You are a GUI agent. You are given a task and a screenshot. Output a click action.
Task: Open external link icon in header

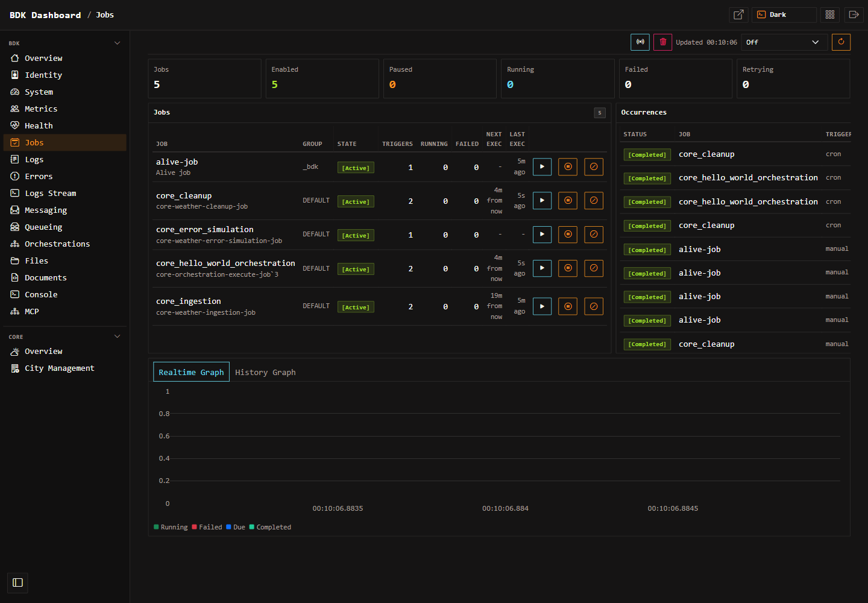tap(738, 14)
